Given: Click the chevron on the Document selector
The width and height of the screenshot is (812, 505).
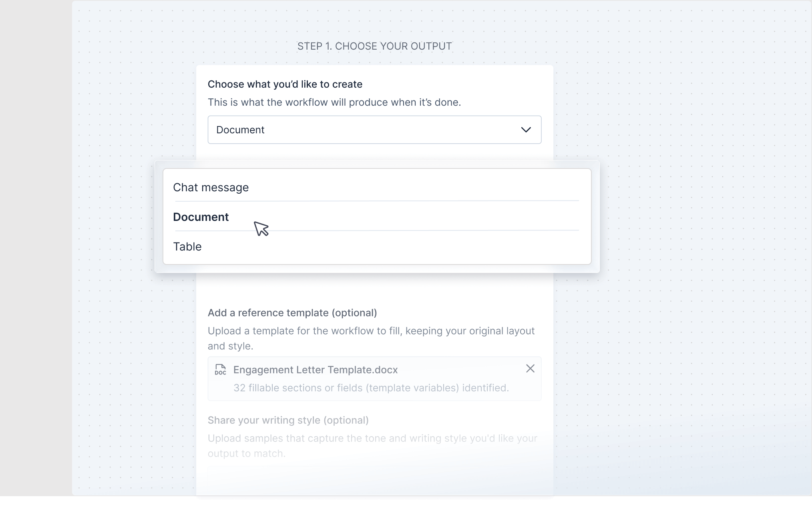Looking at the screenshot, I should (526, 130).
